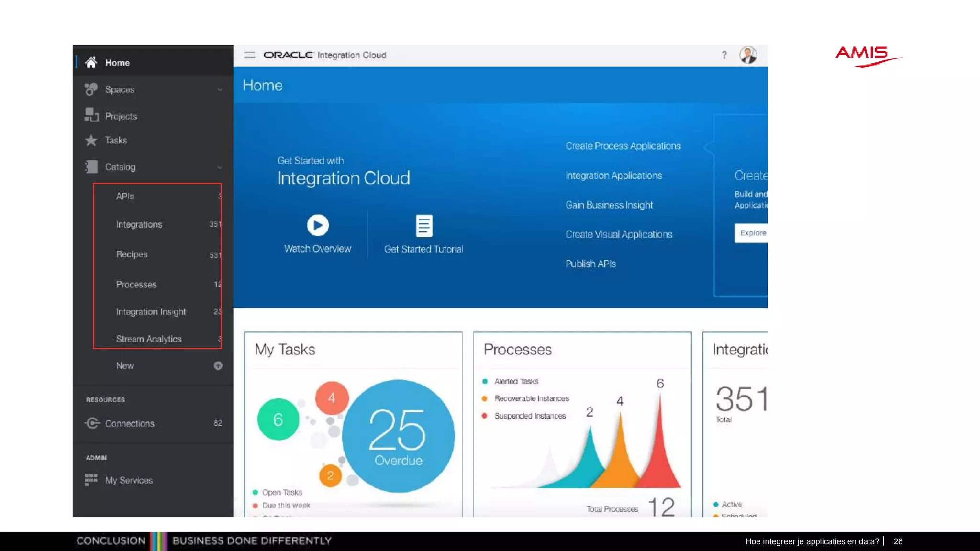The image size is (980, 551).
Task: Click the green bubble showing 6
Action: [x=278, y=419]
